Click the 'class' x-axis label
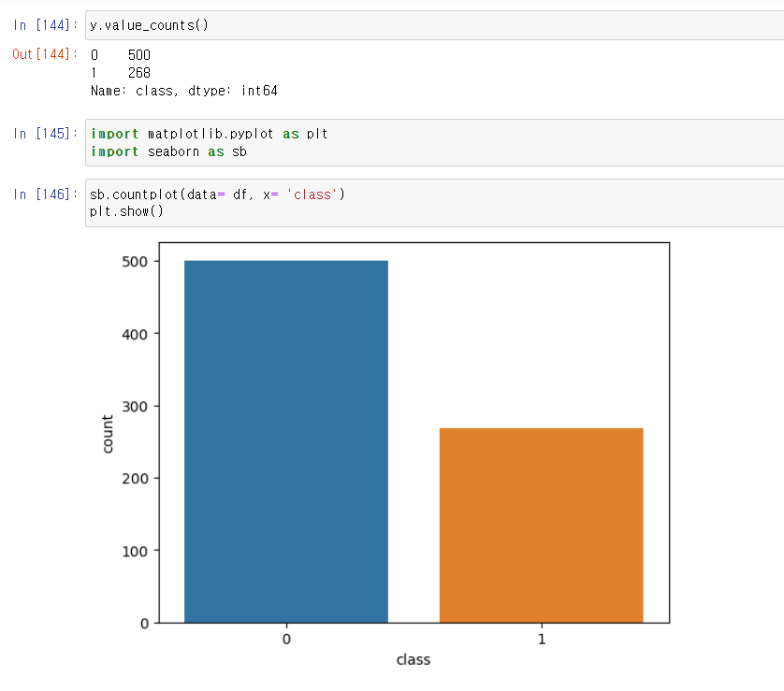 [413, 659]
